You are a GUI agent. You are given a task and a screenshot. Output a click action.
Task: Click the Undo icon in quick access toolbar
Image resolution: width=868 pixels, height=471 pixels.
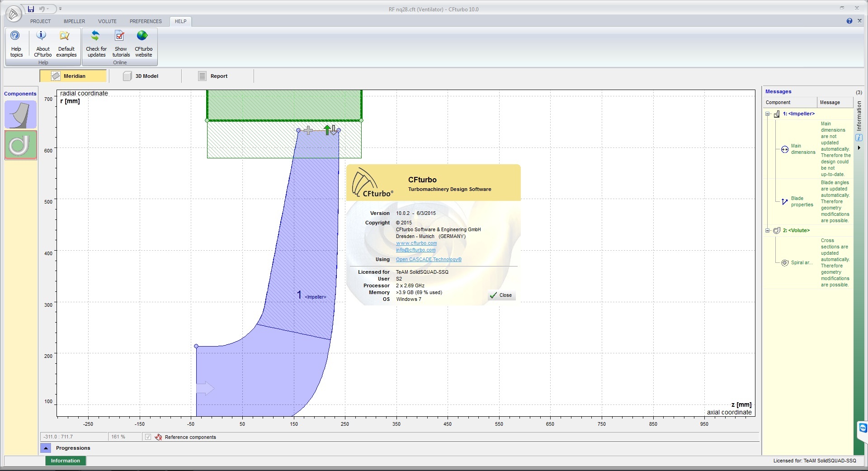click(42, 9)
